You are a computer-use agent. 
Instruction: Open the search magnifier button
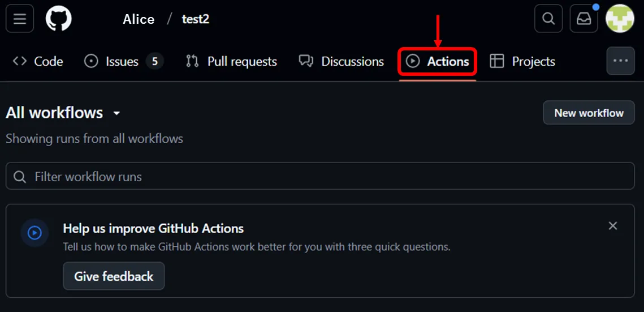point(548,19)
